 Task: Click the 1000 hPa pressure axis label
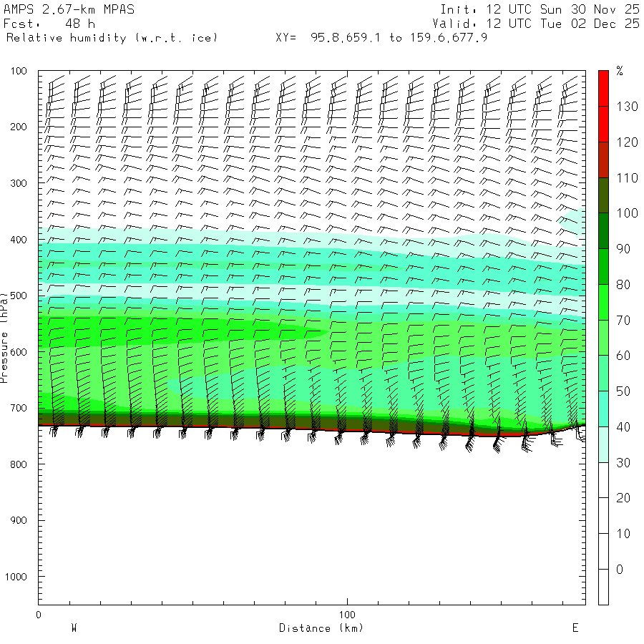pyautogui.click(x=16, y=577)
